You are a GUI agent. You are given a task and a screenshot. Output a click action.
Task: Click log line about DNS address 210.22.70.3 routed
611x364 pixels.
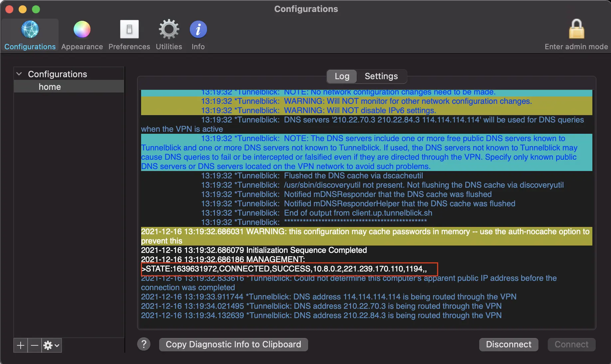(x=321, y=306)
